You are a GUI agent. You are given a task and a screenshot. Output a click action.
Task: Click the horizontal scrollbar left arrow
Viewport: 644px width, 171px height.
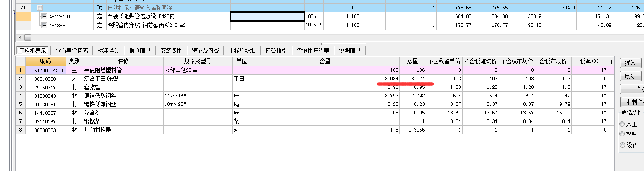pos(19,37)
